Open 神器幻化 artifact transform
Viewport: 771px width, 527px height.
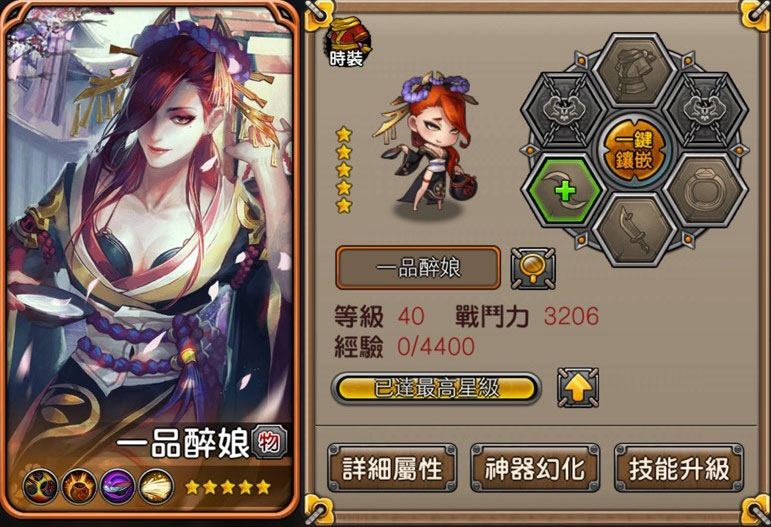coord(535,468)
